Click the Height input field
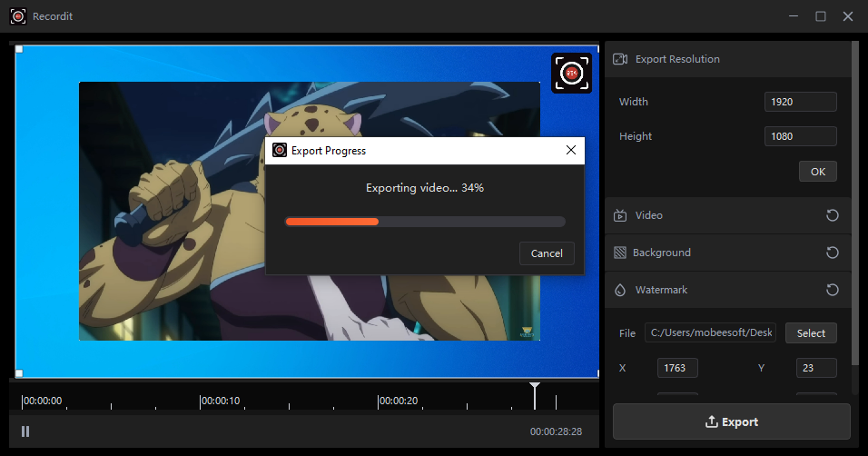Image resolution: width=868 pixels, height=456 pixels. tap(800, 136)
